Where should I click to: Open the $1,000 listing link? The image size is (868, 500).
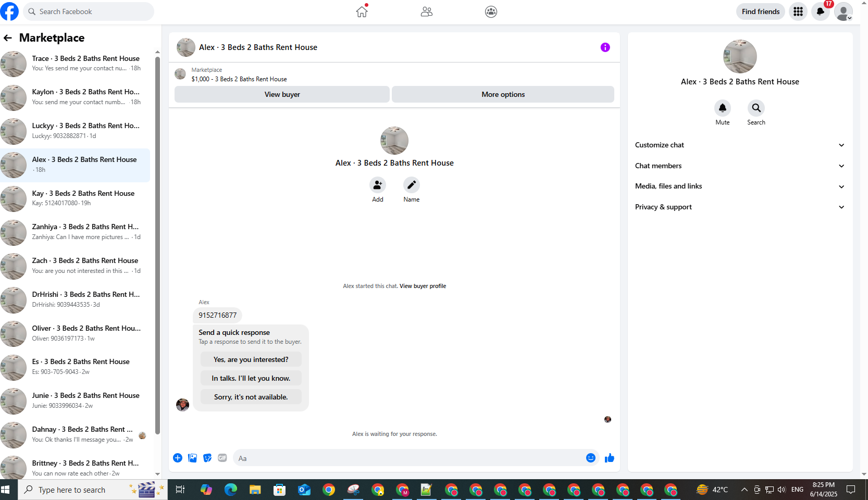(x=239, y=79)
